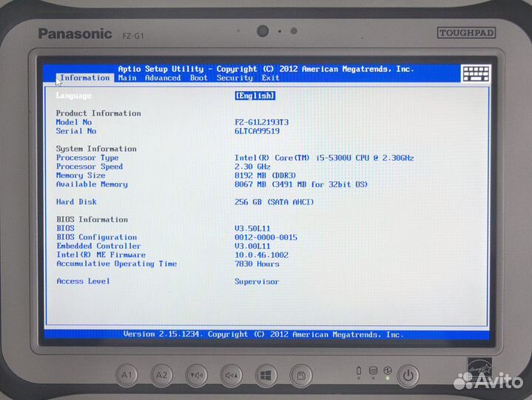This screenshot has height=400, width=532.
Task: Click the Model No value FZ-G1L2193T3
Action: 262,122
